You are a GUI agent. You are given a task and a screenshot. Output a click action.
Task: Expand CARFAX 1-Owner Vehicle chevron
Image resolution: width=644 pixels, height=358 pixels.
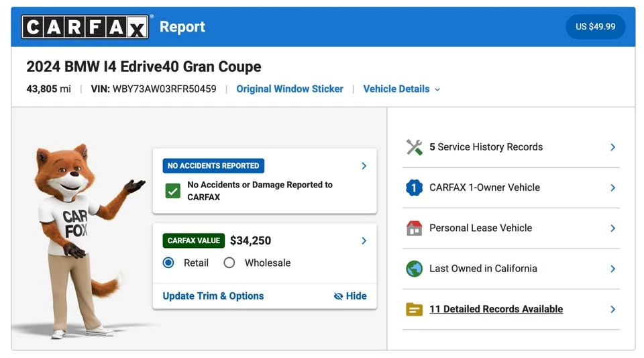612,188
